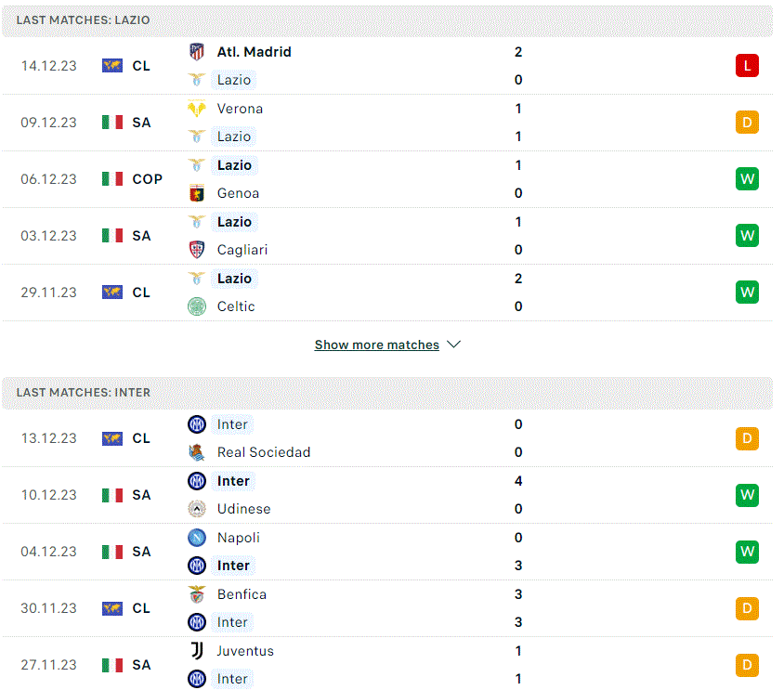Click the Cagliari club crest icon

pyautogui.click(x=197, y=250)
